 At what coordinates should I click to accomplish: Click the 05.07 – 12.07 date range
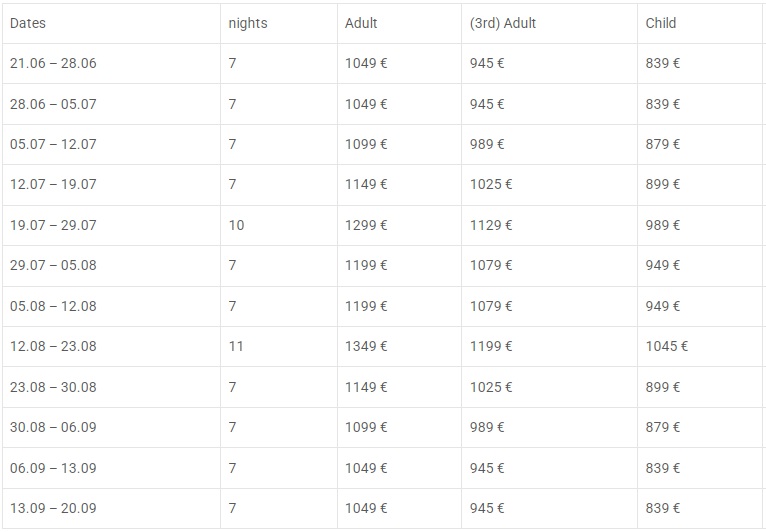(53, 144)
